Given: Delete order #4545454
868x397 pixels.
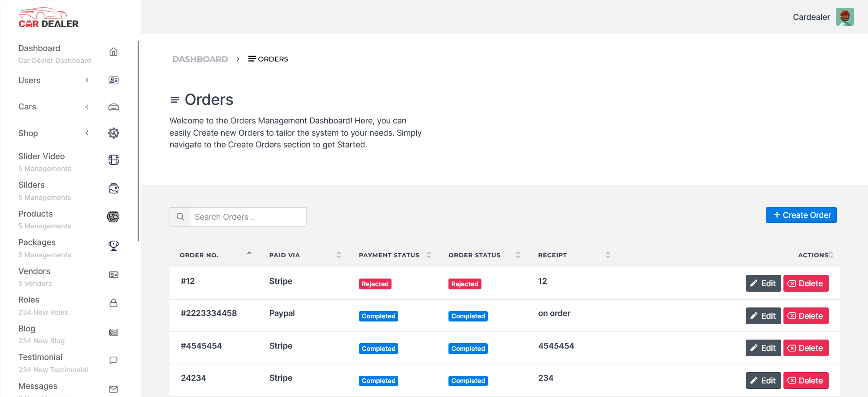Looking at the screenshot, I should 806,348.
